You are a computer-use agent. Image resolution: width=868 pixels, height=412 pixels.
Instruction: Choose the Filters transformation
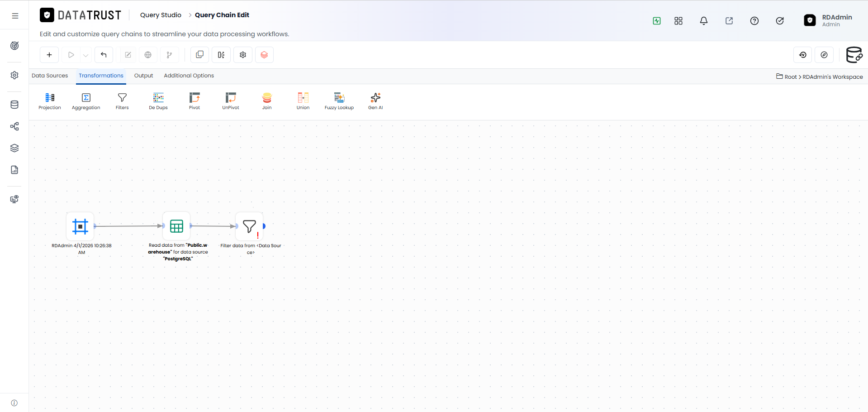click(122, 101)
